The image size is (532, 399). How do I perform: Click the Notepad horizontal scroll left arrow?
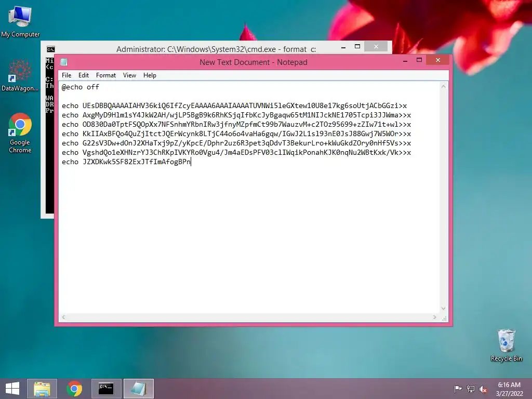click(x=64, y=317)
